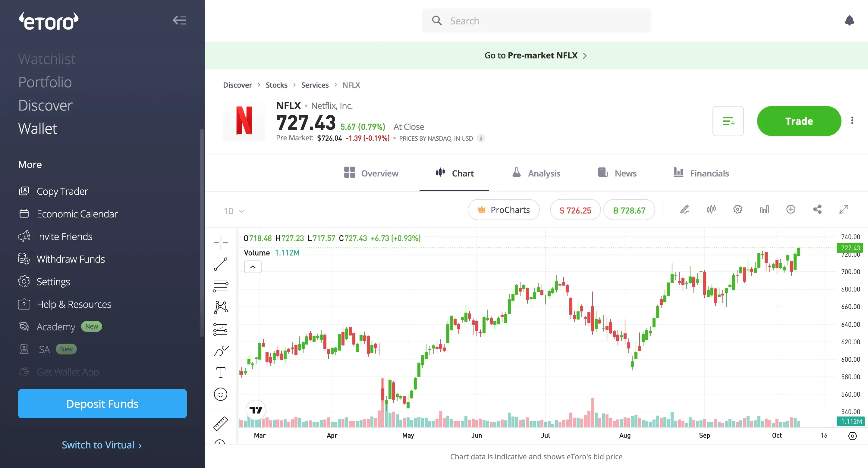The image size is (868, 468).
Task: Expand chart to fullscreen
Action: (843, 209)
